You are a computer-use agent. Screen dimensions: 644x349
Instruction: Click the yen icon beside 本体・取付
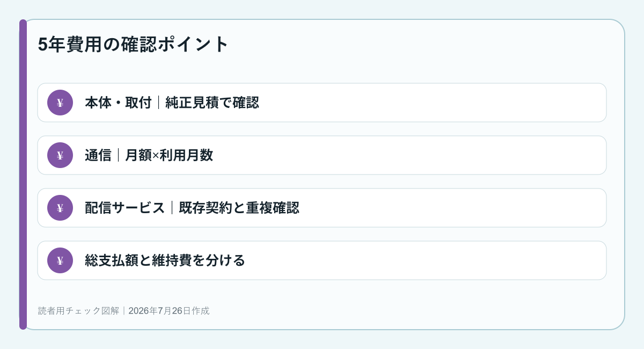60,103
